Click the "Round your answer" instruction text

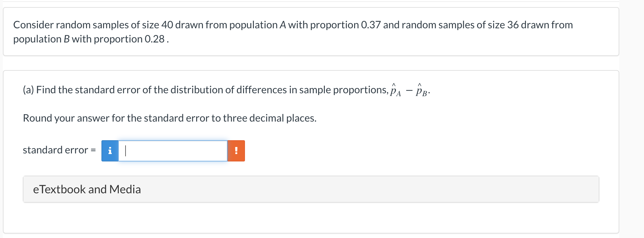click(x=170, y=118)
